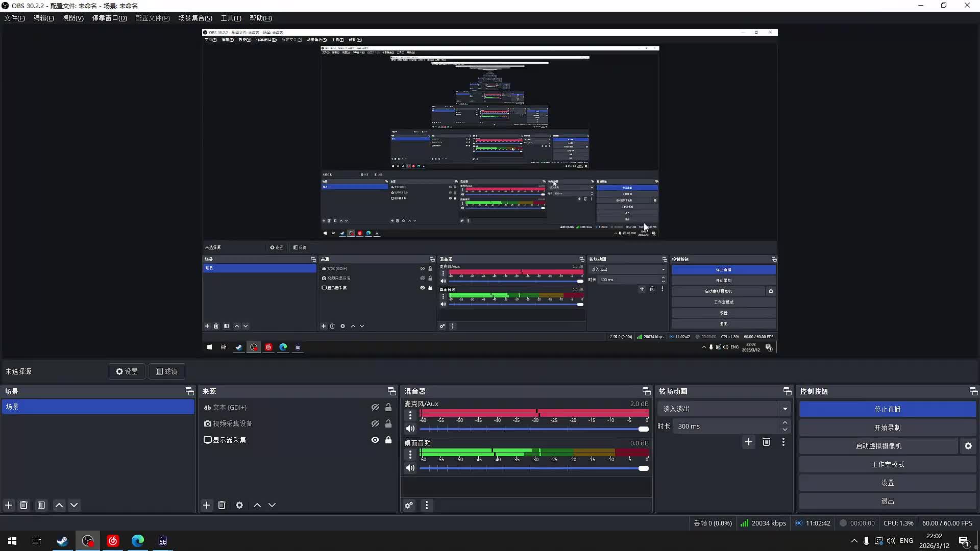This screenshot has width=980, height=551.
Task: Expand the 淡入淡出 transition dropdown
Action: [x=785, y=409]
